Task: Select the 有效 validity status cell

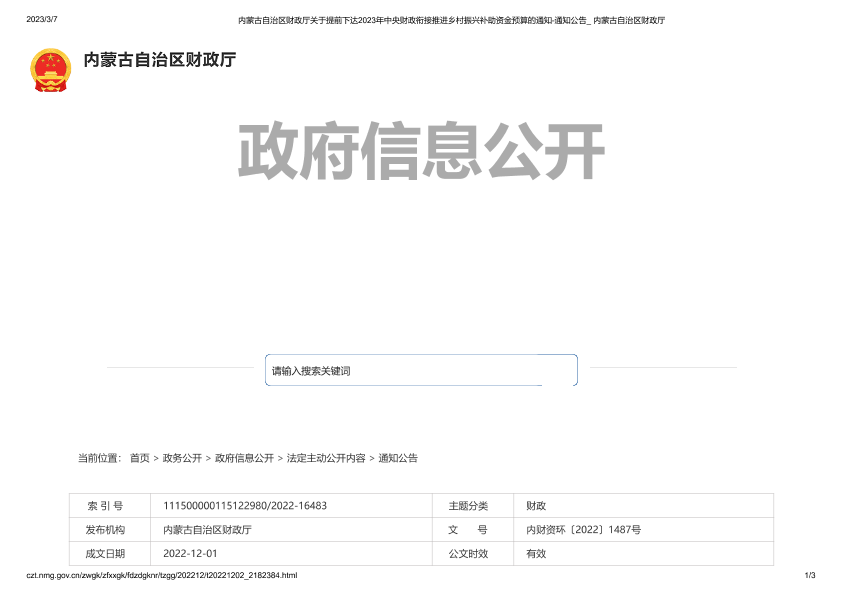Action: (x=536, y=553)
